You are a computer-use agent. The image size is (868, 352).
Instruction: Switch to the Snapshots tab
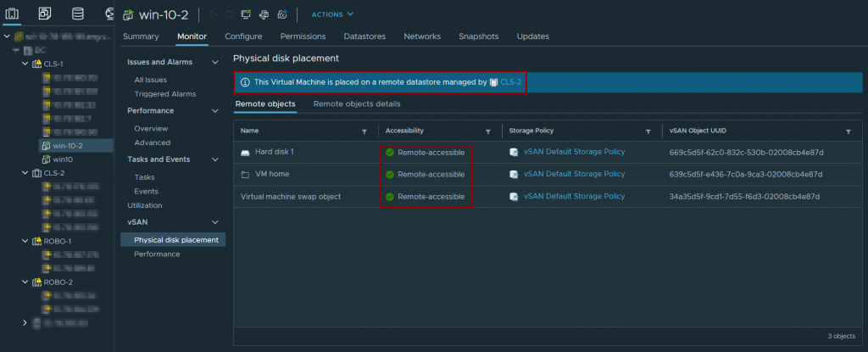478,36
